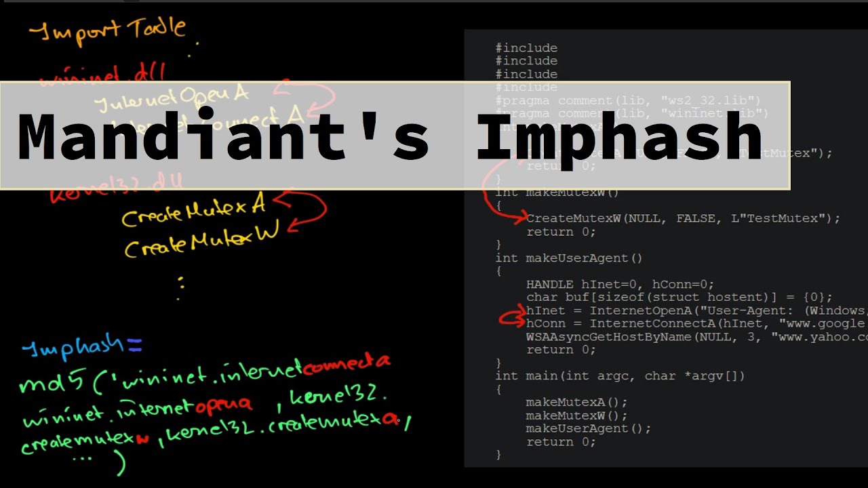The height and width of the screenshot is (488, 868).
Task: Click the line "HANDLE hInet=0, hConn=0;"
Action: 620,284
